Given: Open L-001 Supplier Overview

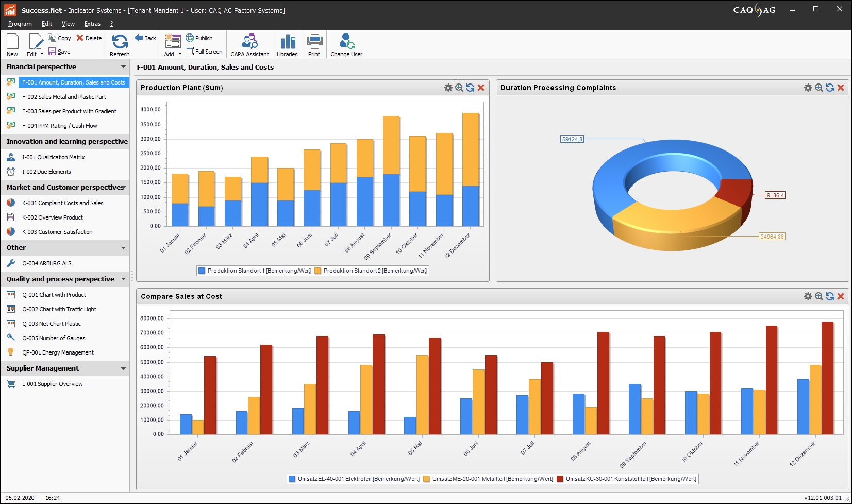Looking at the screenshot, I should [x=52, y=384].
